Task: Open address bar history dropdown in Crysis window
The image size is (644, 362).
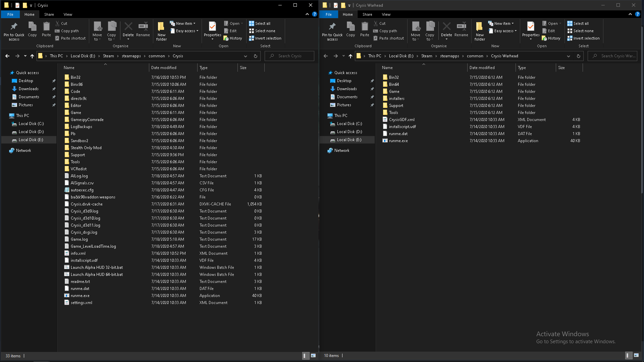Action: click(246, 56)
